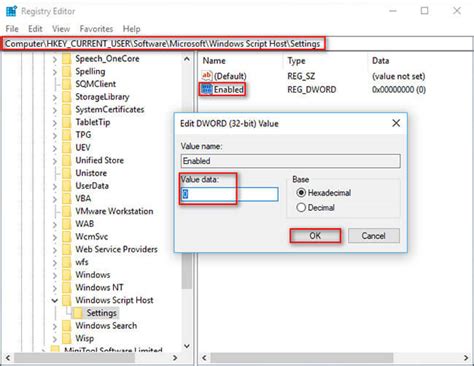
Task: Expand the Spelling key
Action: 55,72
